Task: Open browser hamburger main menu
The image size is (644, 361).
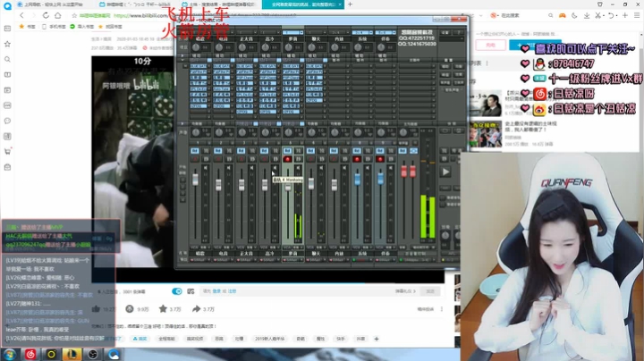Action: pyautogui.click(x=637, y=15)
